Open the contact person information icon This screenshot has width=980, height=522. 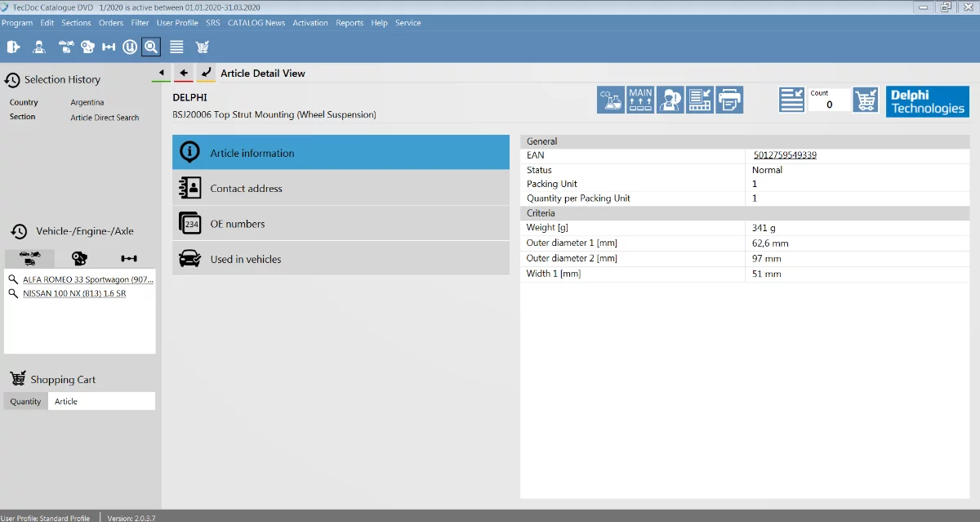(670, 100)
